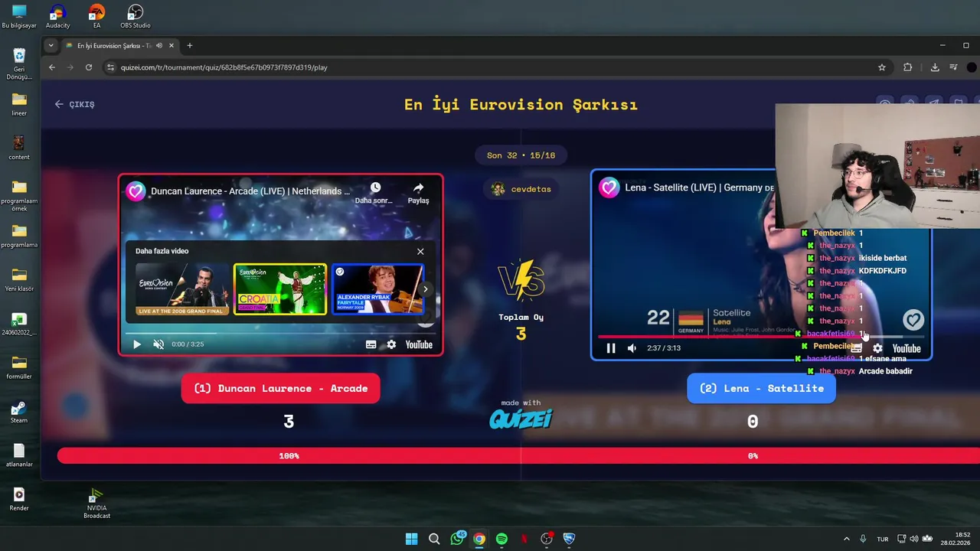Select the atlananlar file icon

pos(19,455)
